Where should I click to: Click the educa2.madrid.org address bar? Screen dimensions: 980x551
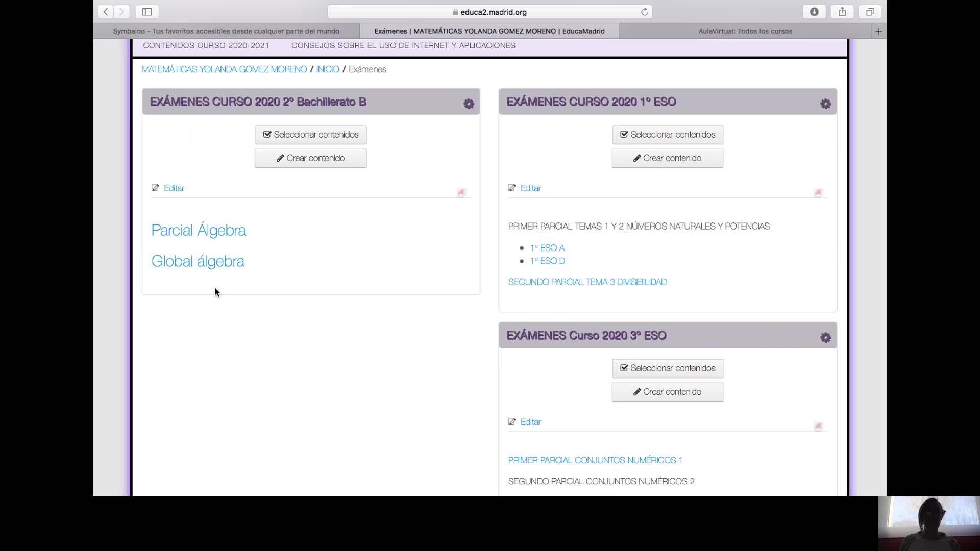pos(490,12)
